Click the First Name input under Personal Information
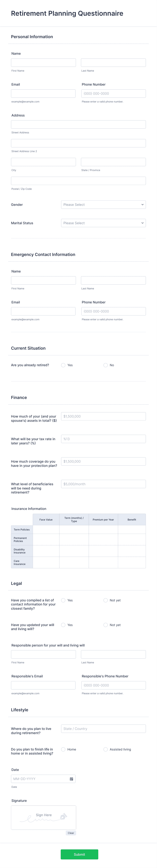The image size is (157, 868). 43,62
